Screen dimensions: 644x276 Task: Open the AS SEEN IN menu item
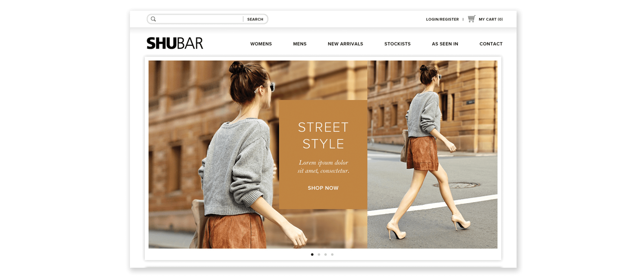coord(445,44)
